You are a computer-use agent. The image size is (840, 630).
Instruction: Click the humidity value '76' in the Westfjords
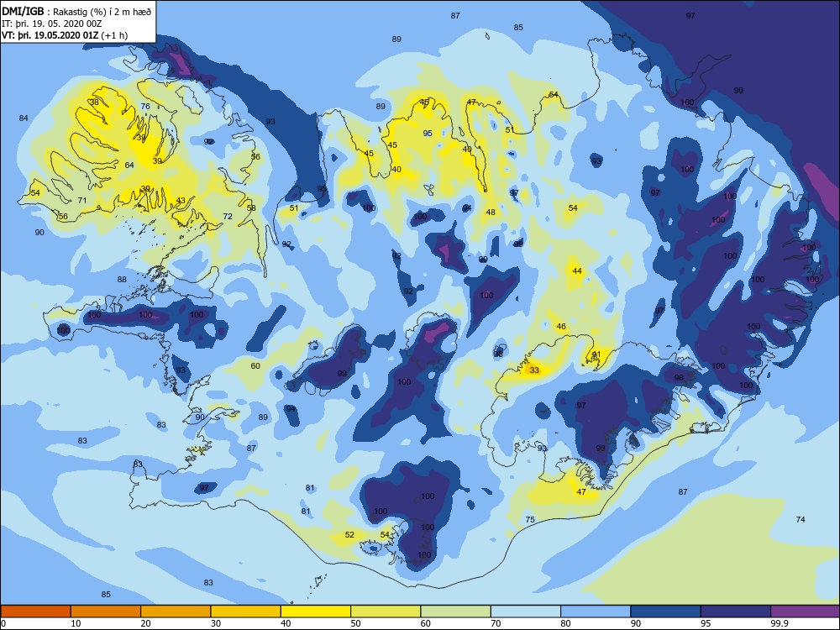tap(145, 107)
